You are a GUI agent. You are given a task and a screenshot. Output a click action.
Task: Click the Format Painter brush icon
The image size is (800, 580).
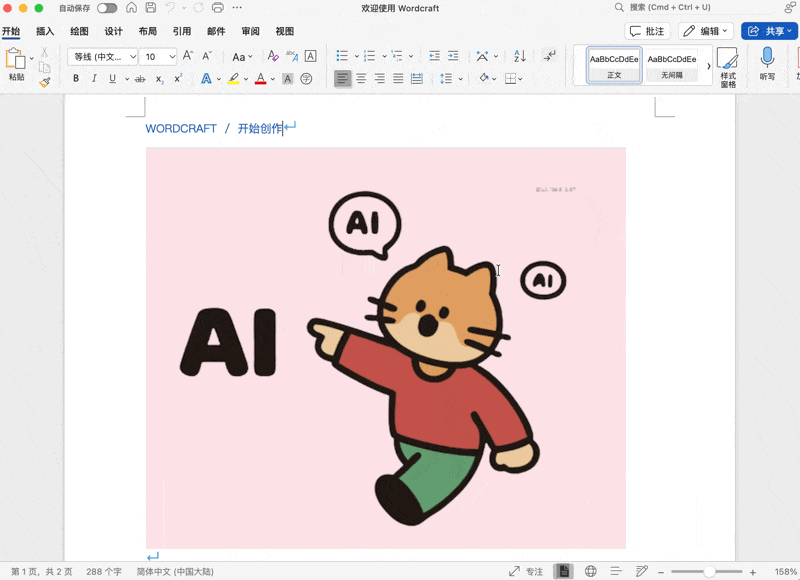[x=44, y=82]
